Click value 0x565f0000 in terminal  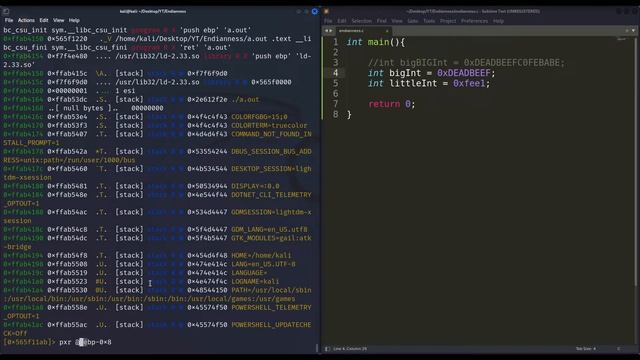tap(271, 82)
